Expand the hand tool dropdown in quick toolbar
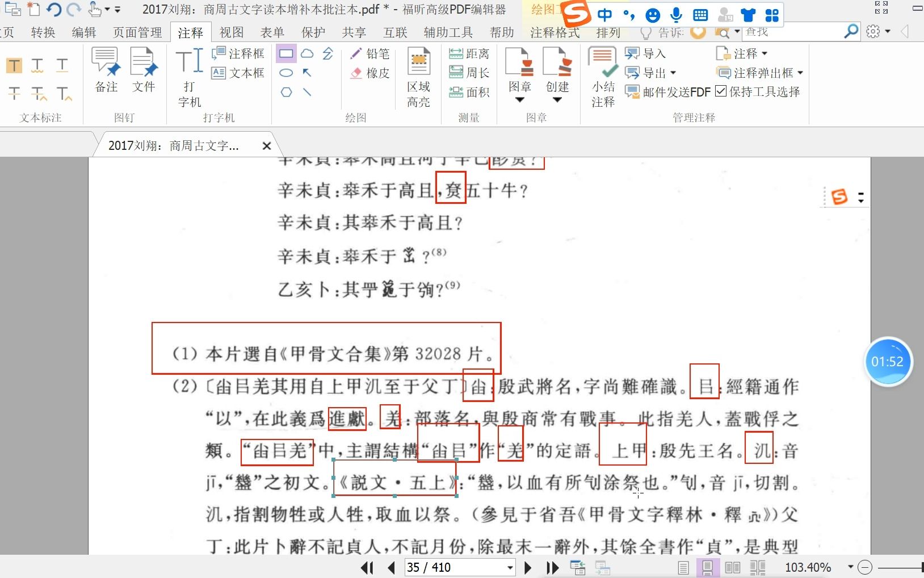The height and width of the screenshot is (578, 924). point(107,10)
